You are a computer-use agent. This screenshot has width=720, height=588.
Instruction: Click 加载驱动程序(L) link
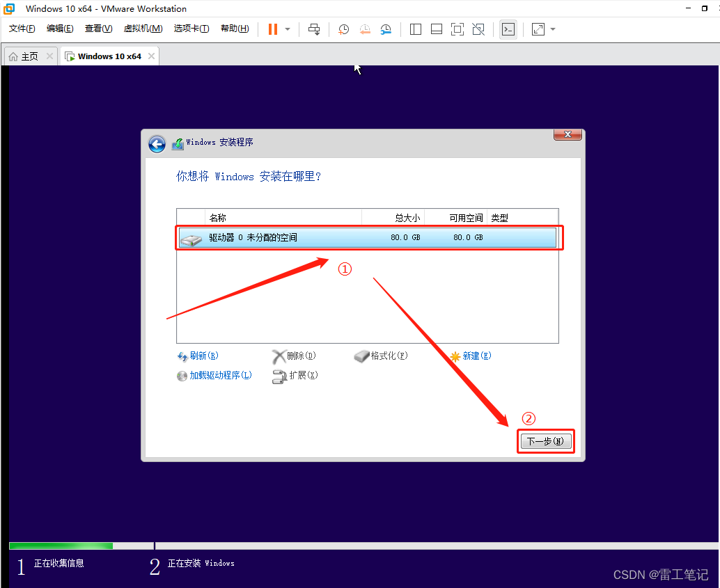tap(214, 376)
